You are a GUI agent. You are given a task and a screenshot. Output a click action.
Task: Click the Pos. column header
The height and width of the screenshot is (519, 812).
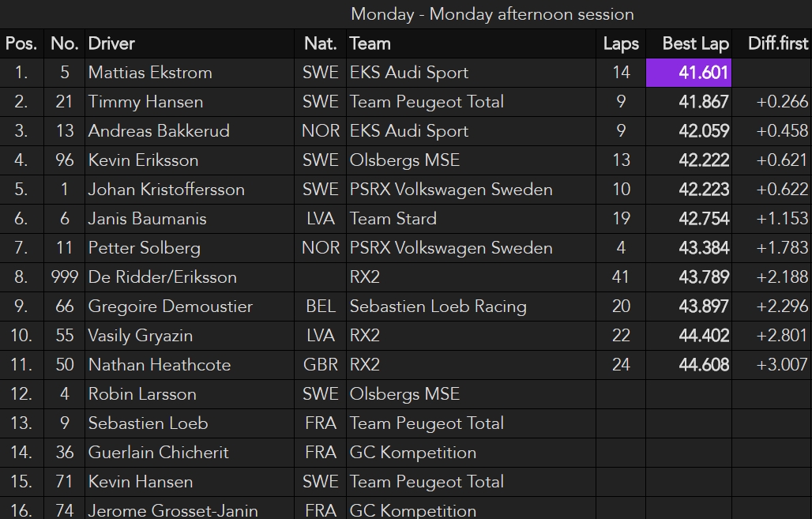click(21, 43)
